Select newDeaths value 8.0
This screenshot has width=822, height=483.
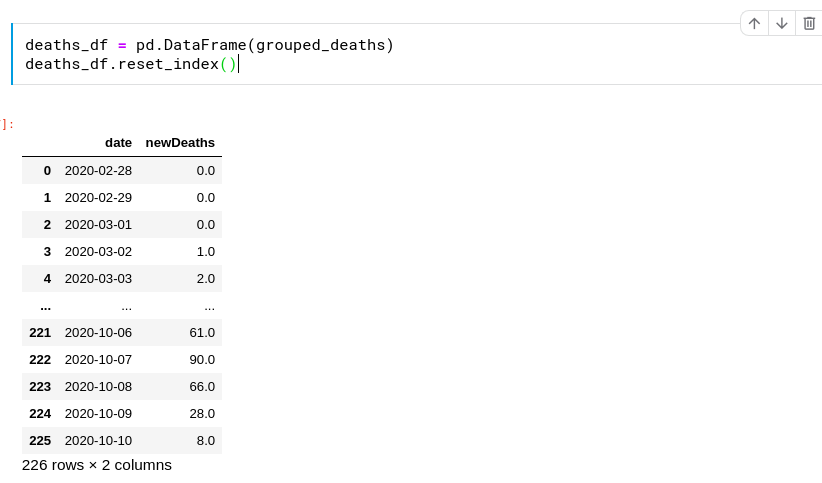click(206, 441)
